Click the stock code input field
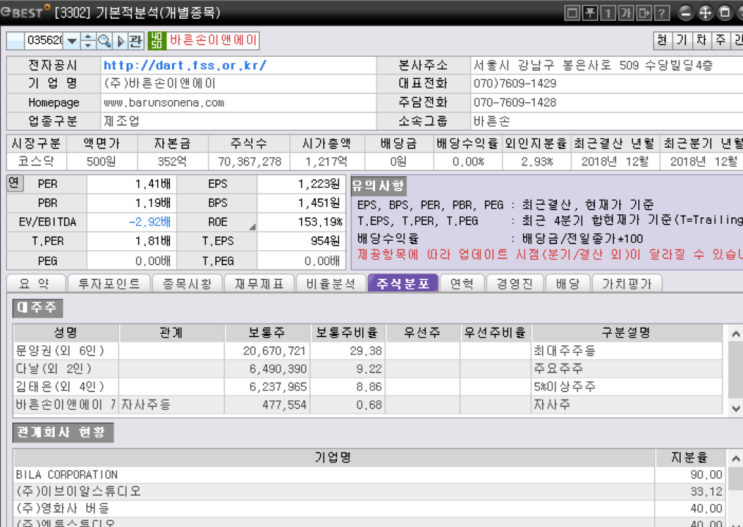 tap(44, 41)
